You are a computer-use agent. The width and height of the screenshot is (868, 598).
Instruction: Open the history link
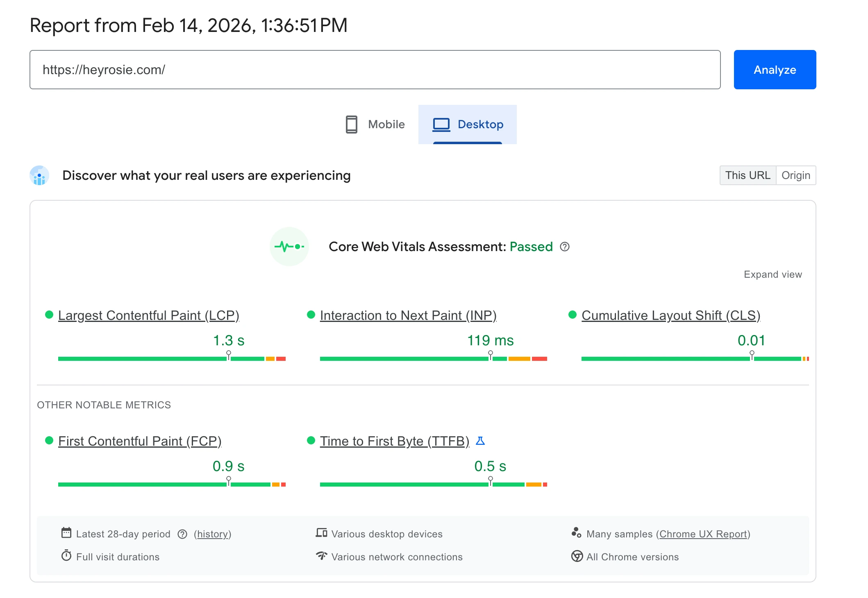click(212, 534)
